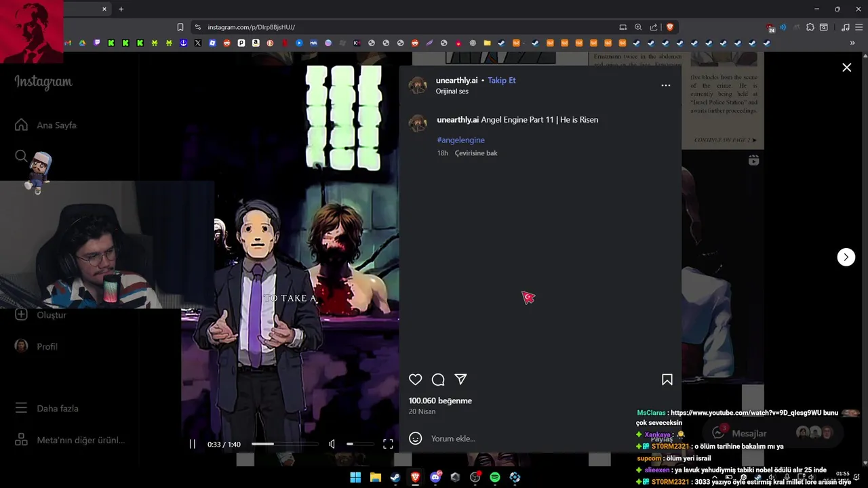The width and height of the screenshot is (868, 488).
Task: Open a new browser tab
Action: tap(121, 9)
